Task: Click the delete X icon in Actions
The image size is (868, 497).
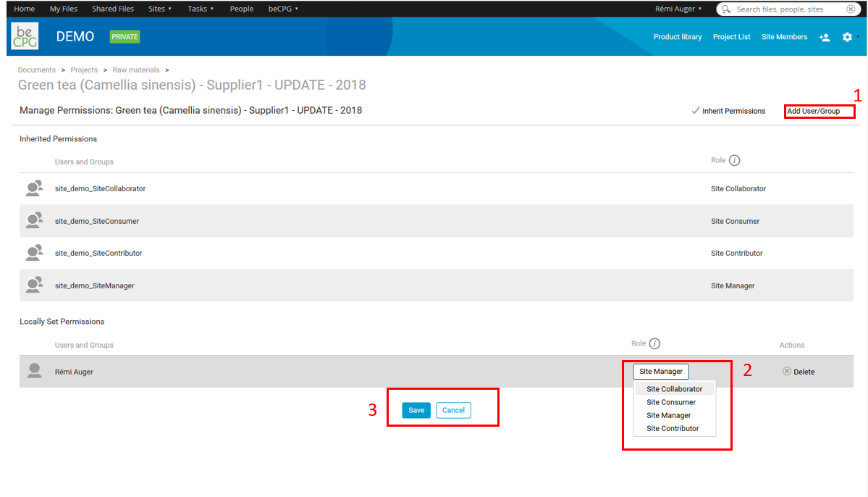Action: click(x=787, y=371)
